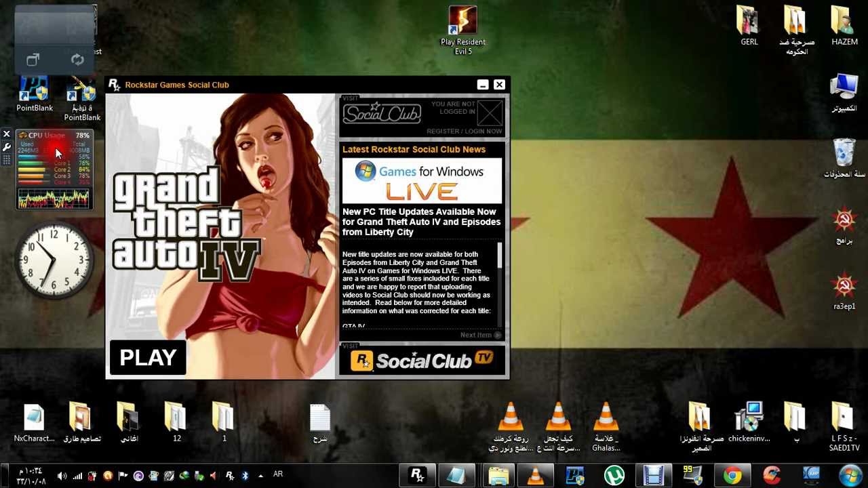The image size is (868, 488).
Task: Open the PointBlank taskbar icon
Action: 575,476
